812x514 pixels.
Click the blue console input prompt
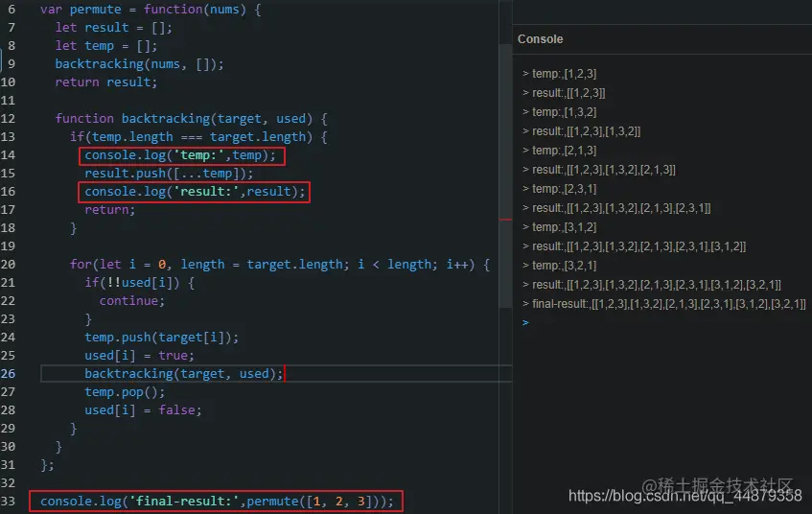525,323
